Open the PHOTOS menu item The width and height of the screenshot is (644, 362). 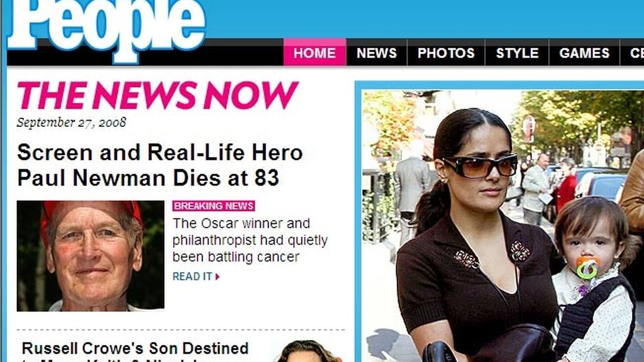coord(446,53)
